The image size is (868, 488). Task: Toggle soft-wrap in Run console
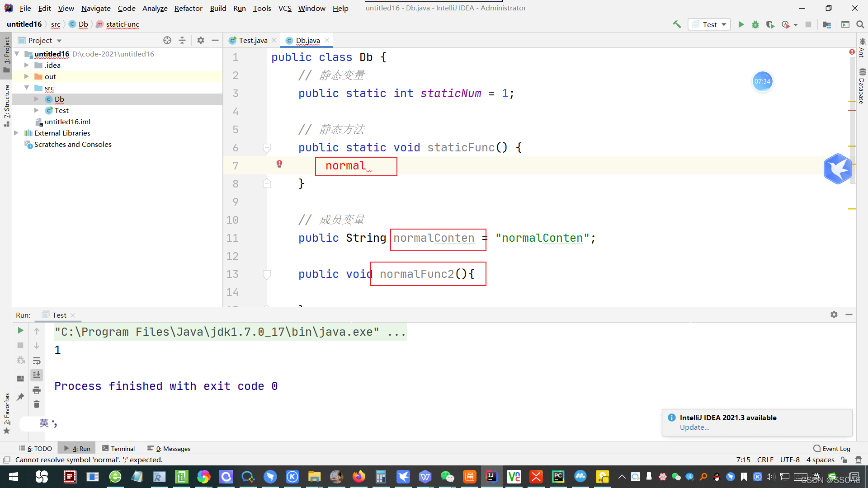tap(37, 361)
